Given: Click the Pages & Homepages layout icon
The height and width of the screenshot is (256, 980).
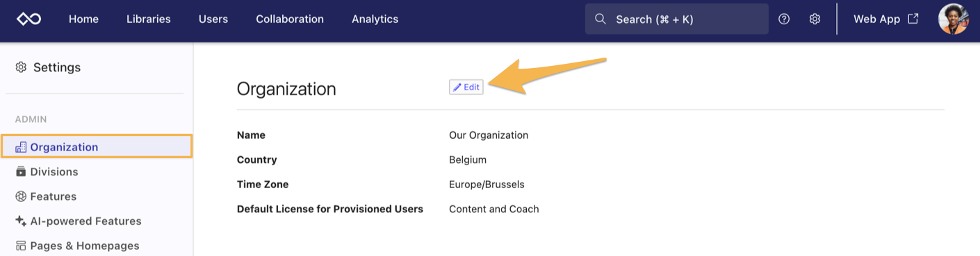Looking at the screenshot, I should click(21, 246).
